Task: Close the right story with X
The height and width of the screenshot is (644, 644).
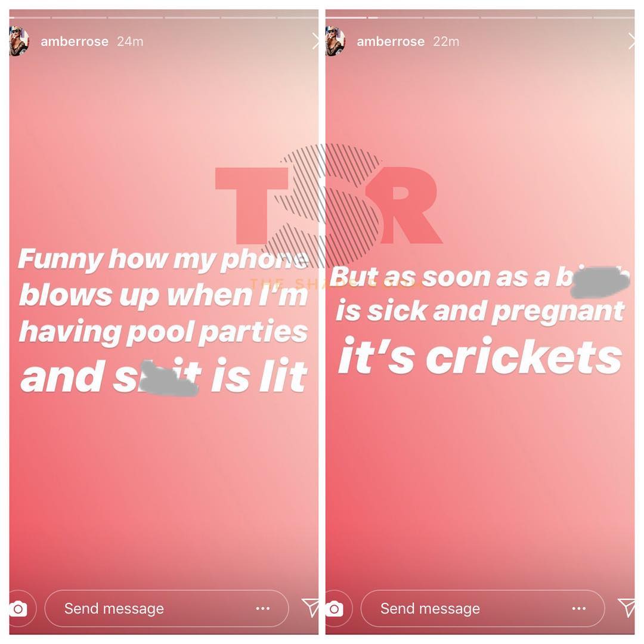Action: 631,41
